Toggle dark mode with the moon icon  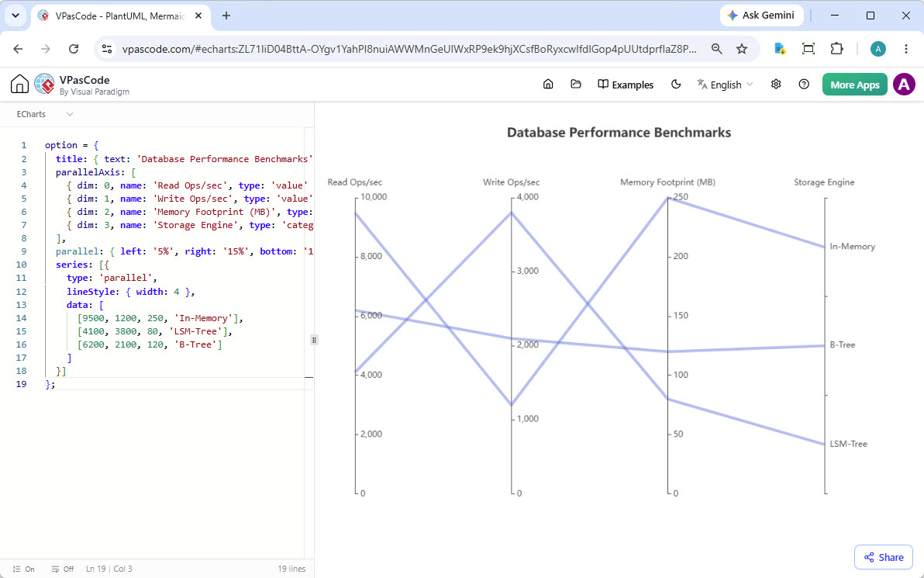pos(676,85)
